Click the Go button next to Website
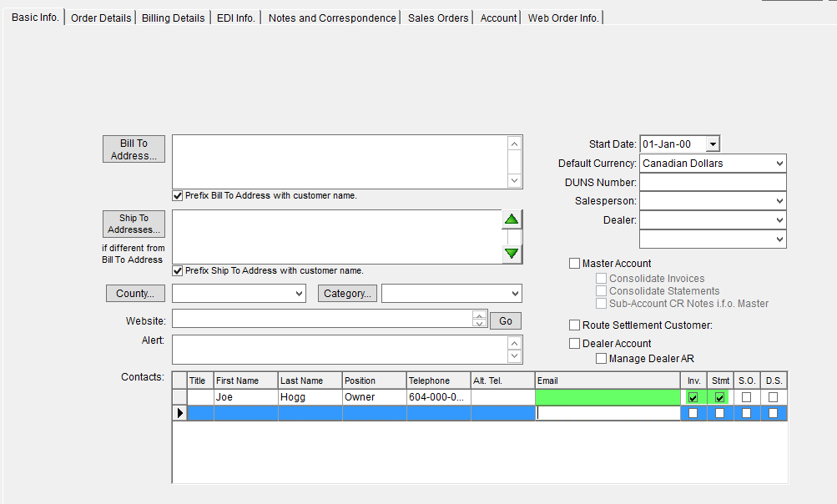This screenshot has height=504, width=837. click(x=506, y=321)
